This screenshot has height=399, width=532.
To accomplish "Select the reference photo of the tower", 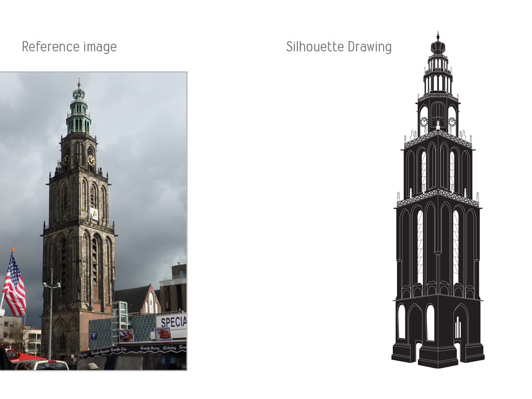I will [93, 221].
